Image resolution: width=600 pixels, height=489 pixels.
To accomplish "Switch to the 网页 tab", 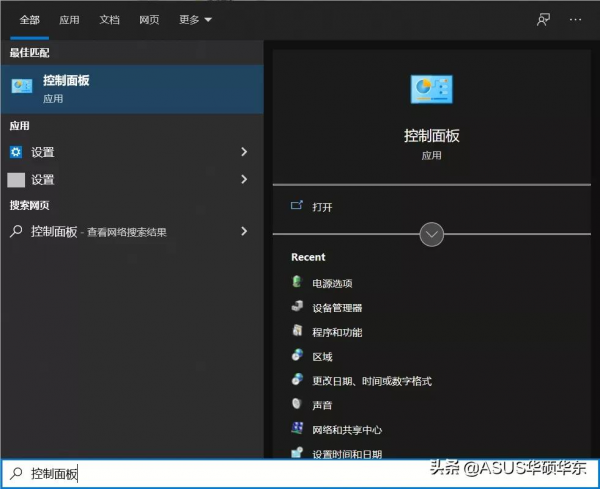I will (x=149, y=20).
